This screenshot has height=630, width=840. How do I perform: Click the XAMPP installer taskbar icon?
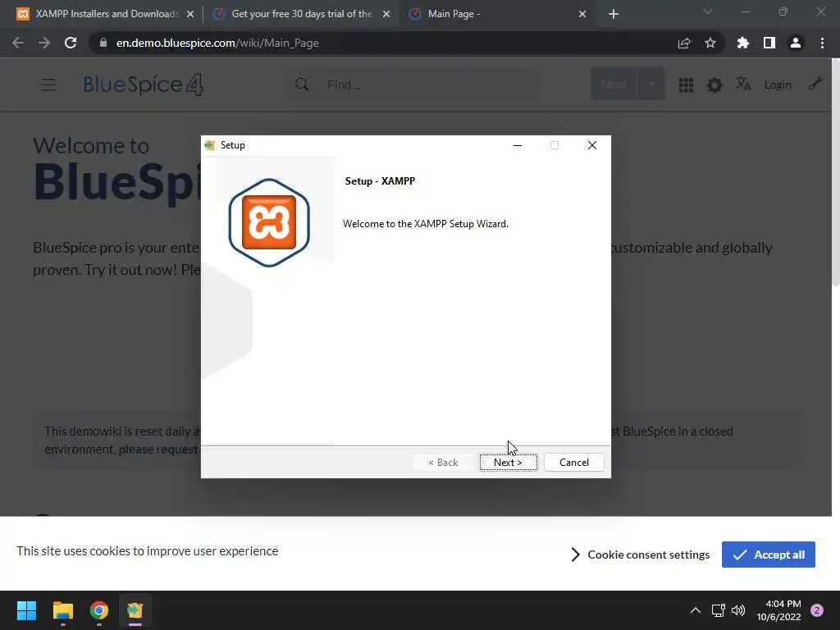coord(135,610)
